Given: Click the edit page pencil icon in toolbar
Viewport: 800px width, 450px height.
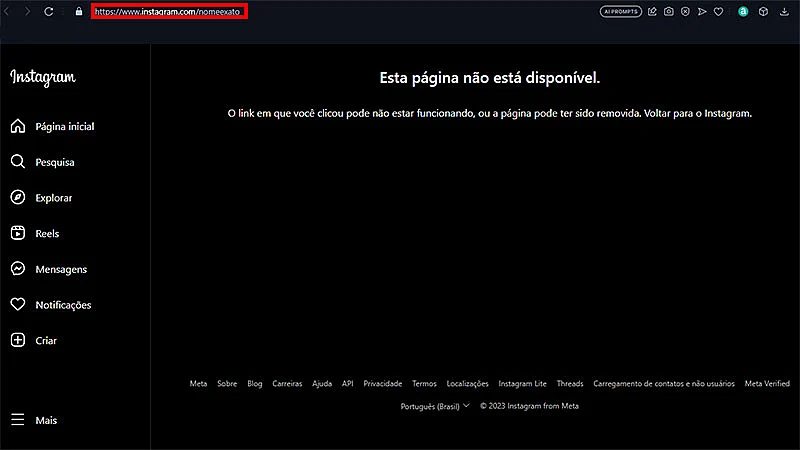Looking at the screenshot, I should 652,11.
